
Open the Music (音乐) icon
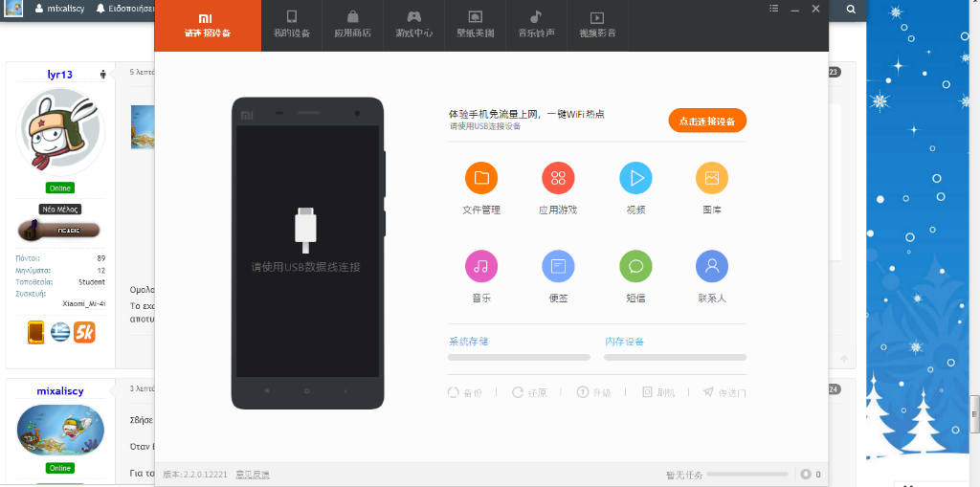481,266
